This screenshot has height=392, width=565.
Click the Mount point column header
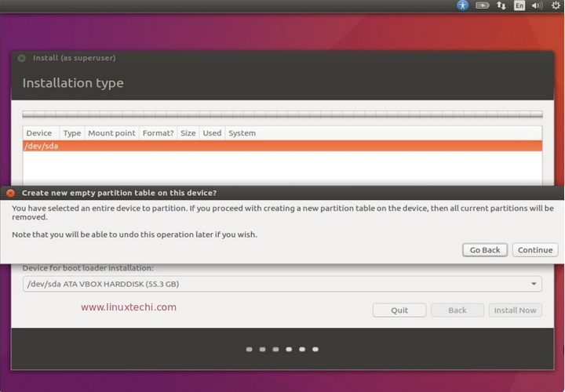point(111,133)
